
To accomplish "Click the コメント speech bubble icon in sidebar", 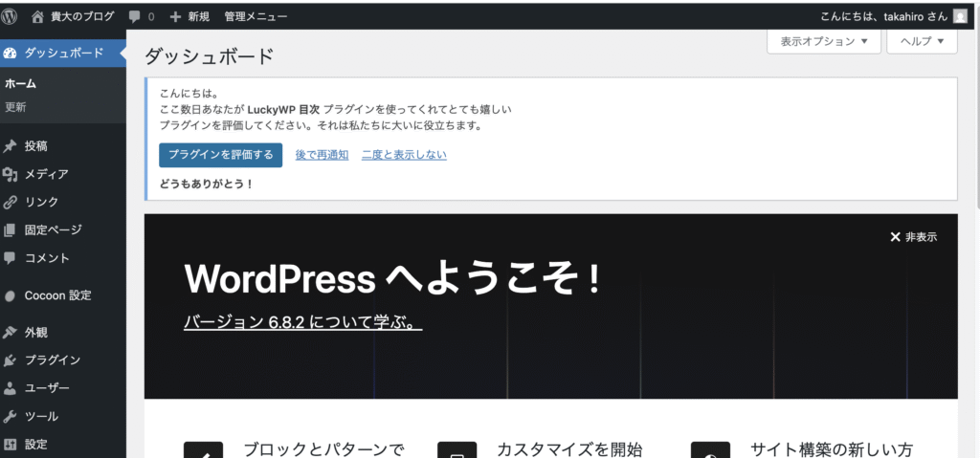I will pyautogui.click(x=10, y=257).
